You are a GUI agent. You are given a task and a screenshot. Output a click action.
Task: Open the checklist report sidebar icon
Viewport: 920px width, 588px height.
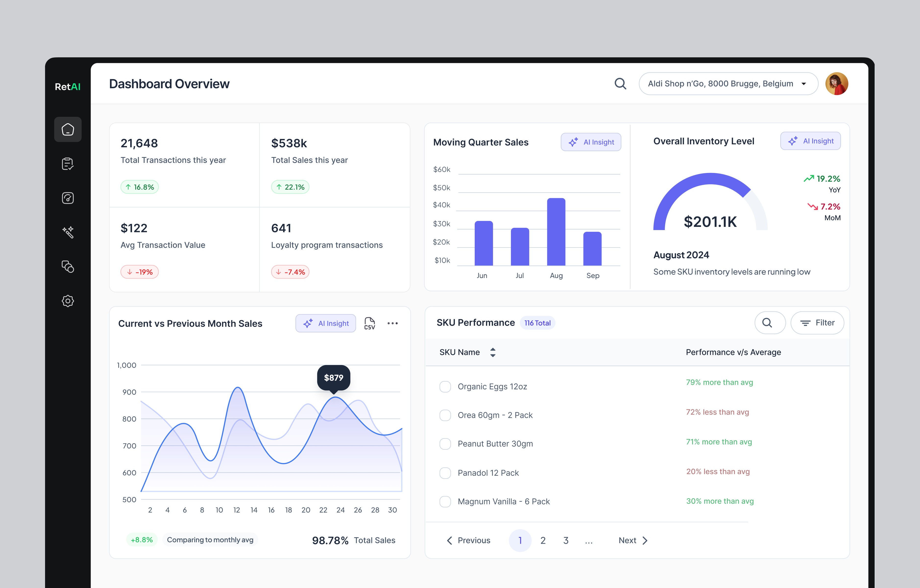[68, 164]
